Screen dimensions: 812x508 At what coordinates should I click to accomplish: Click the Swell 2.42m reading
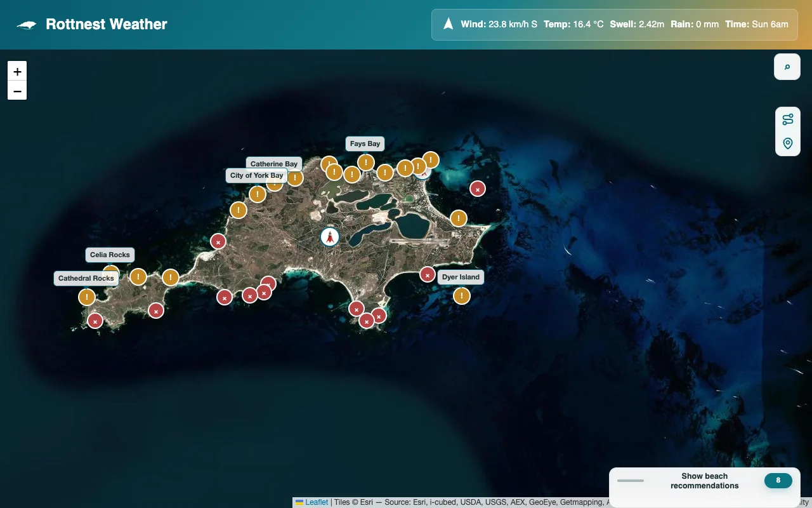coord(637,25)
